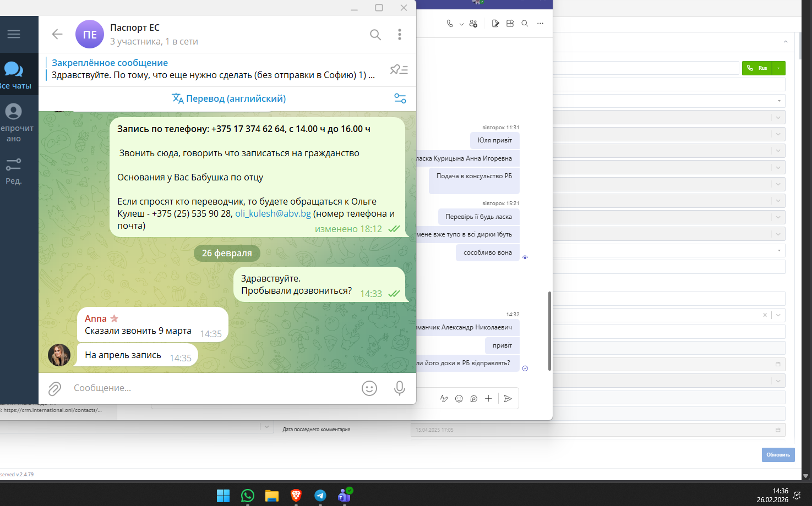Image resolution: width=812 pixels, height=506 pixels.
Task: Open Microsoft Teams from the taskbar
Action: pyautogui.click(x=345, y=496)
